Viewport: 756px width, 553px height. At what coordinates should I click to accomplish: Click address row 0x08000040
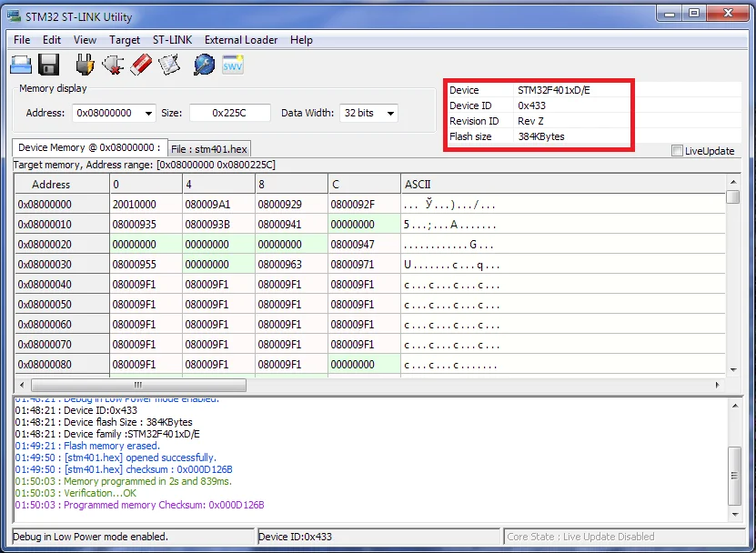pyautogui.click(x=62, y=285)
